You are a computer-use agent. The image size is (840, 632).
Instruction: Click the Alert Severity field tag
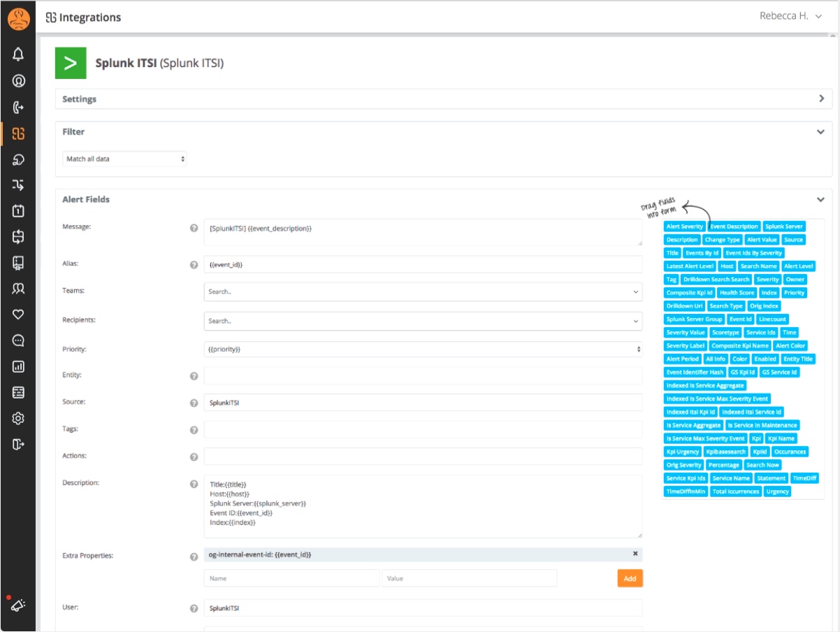[685, 227]
